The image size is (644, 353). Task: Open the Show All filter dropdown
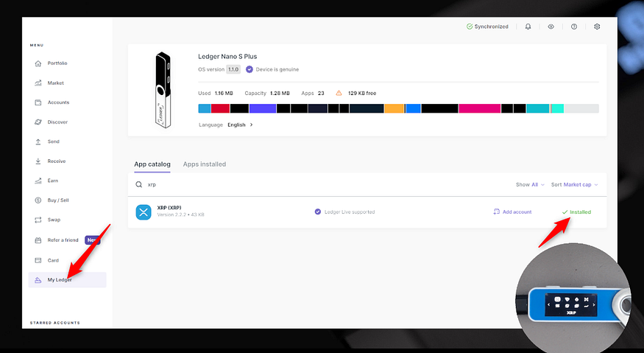[x=530, y=185]
